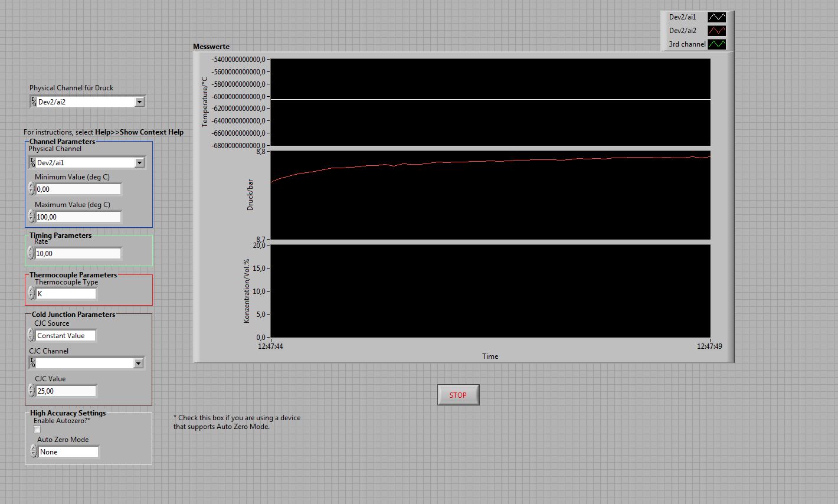Click the Konzentration/Vol.% axis label
The image size is (838, 504).
[247, 291]
